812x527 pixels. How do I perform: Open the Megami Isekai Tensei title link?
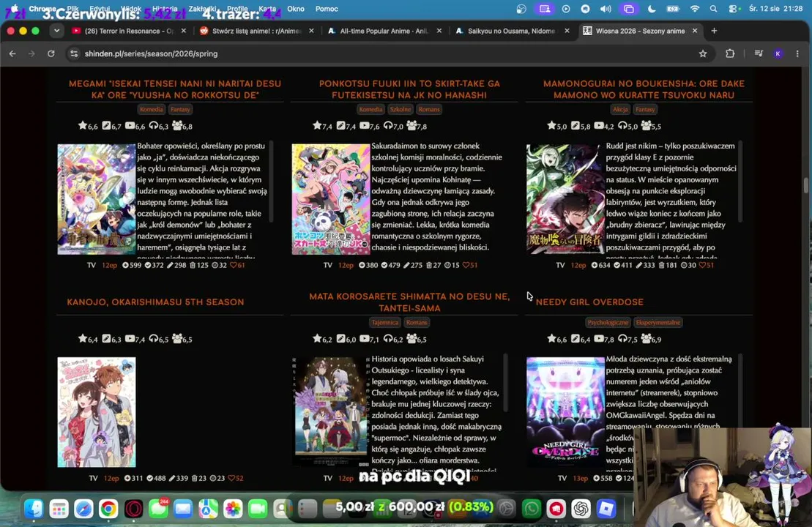click(175, 89)
